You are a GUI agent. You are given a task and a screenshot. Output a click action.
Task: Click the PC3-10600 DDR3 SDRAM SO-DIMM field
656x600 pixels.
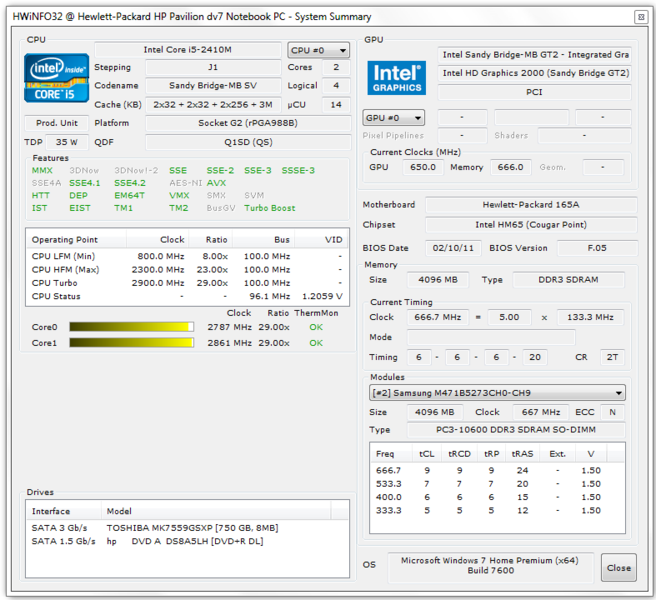point(516,430)
